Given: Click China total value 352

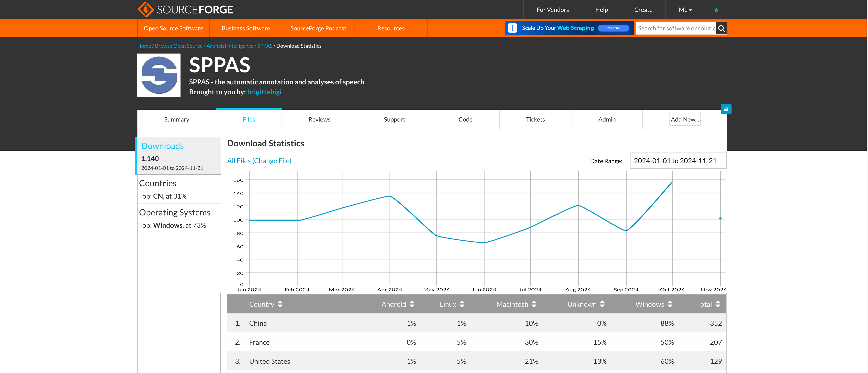Looking at the screenshot, I should click(716, 323).
